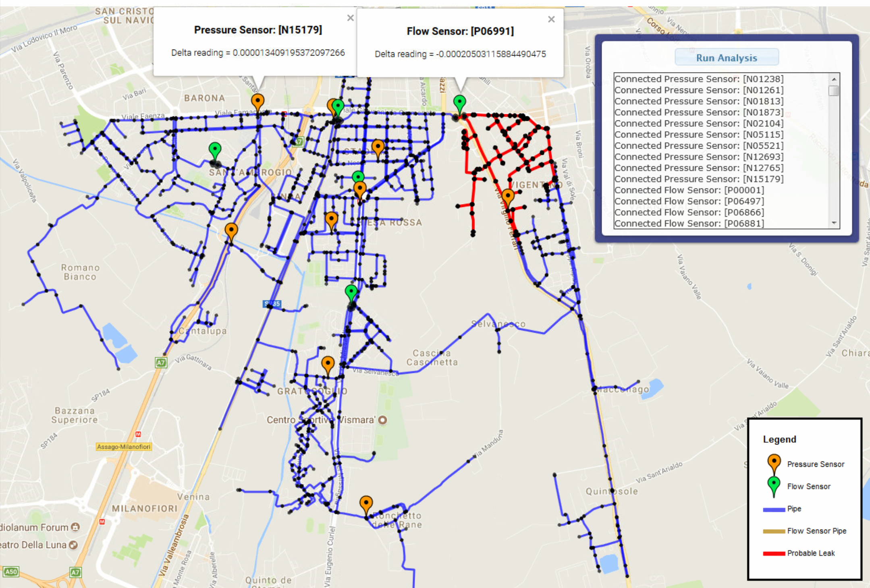Close the Flow Sensor P06991 popup

551,19
